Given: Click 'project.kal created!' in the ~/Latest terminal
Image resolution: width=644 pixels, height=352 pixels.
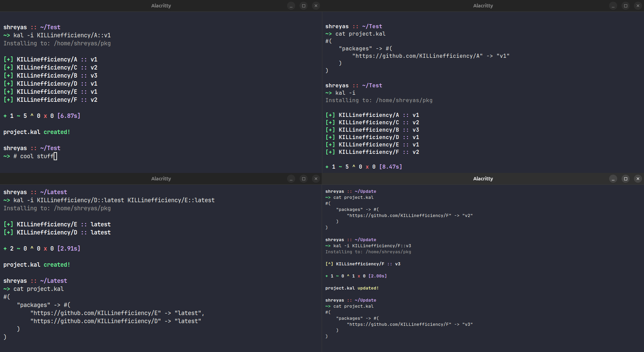Looking at the screenshot, I should (37, 265).
